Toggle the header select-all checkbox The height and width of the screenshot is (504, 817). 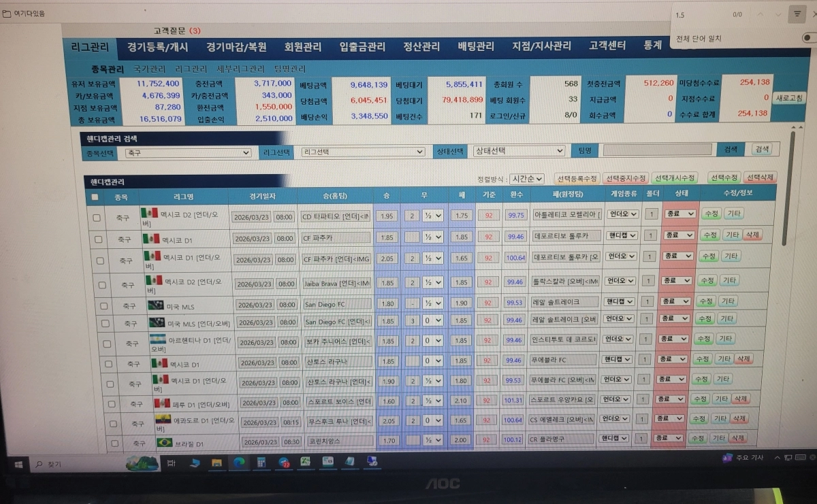click(x=94, y=197)
